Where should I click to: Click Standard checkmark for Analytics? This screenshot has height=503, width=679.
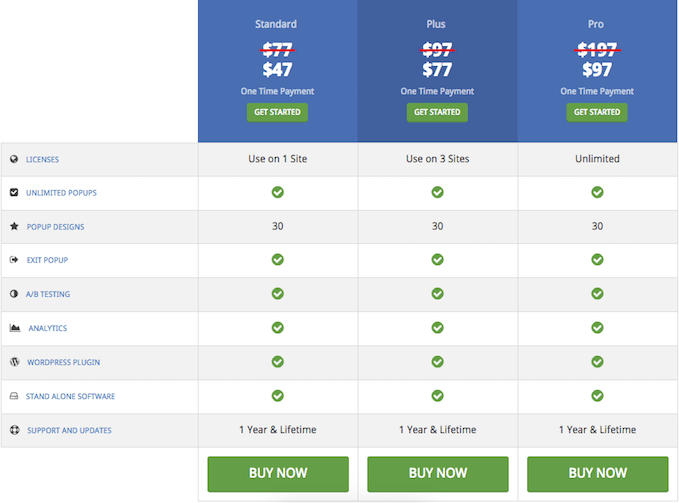[x=278, y=328]
